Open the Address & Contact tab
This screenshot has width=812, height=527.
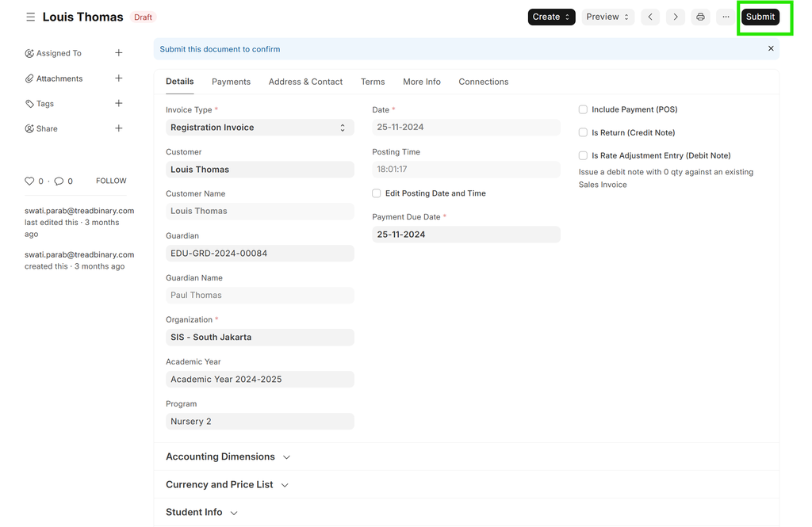(x=305, y=82)
